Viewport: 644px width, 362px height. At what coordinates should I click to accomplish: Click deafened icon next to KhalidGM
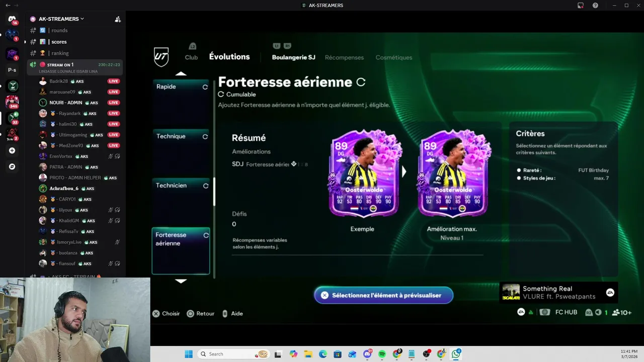point(117,220)
